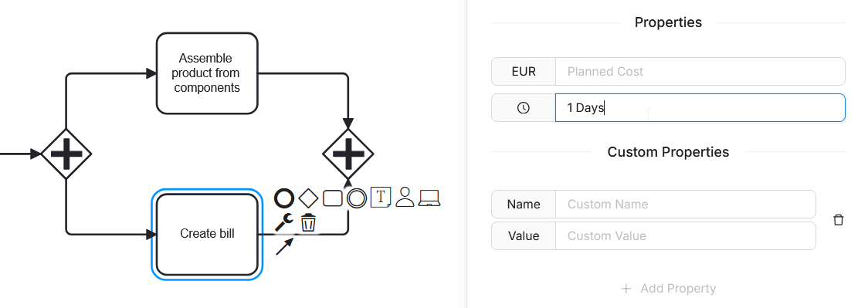
Task: Remove custom property with trash icon
Action: (838, 220)
